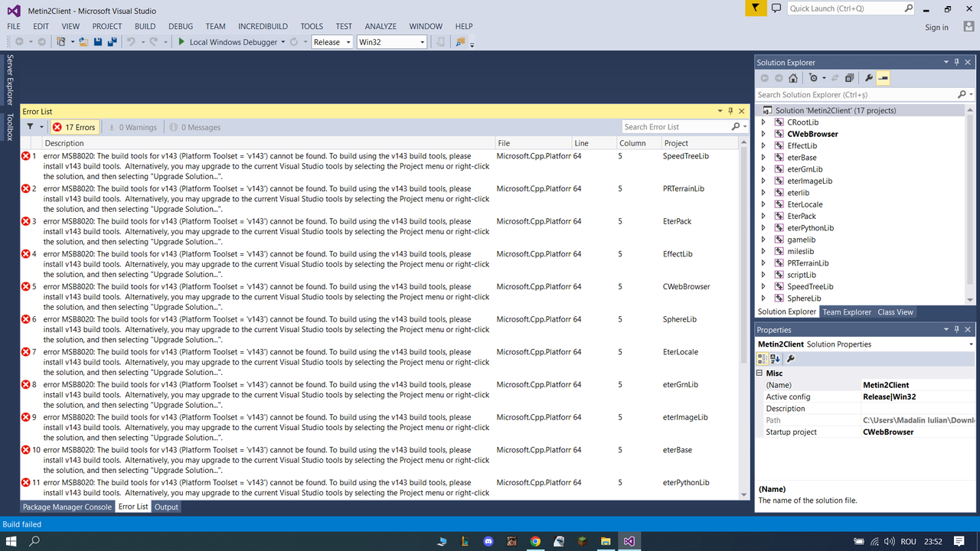Toggle the 0 Warnings filter button
Screen dimensions: 980x551
(132, 127)
